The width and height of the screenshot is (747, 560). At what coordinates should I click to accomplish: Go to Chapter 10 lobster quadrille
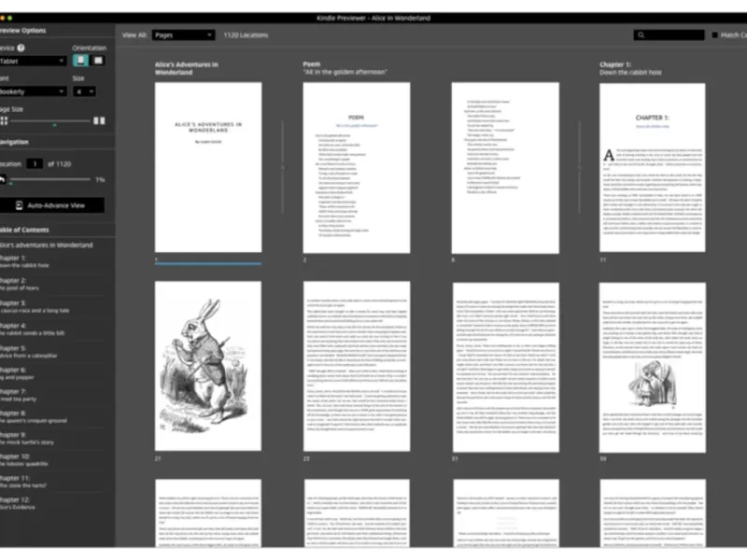[24, 459]
